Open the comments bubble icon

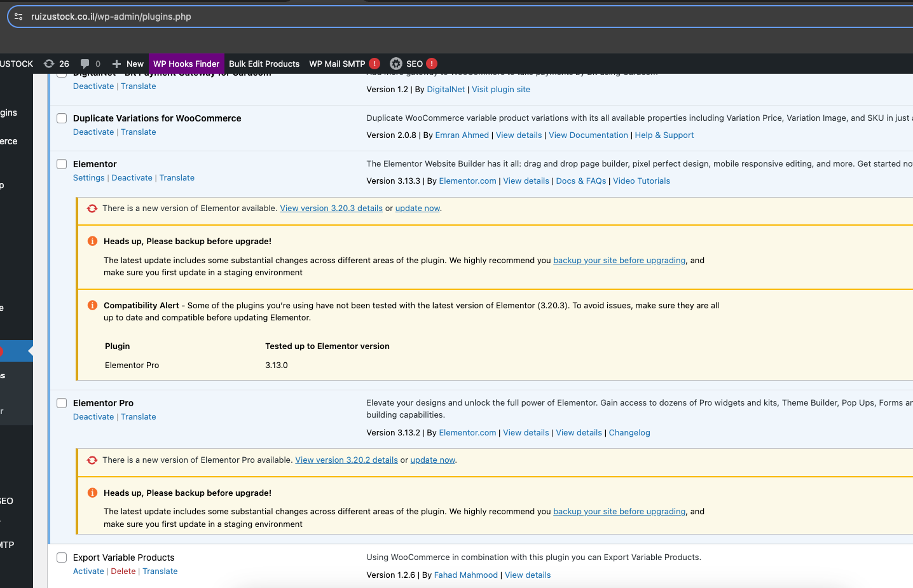(85, 64)
